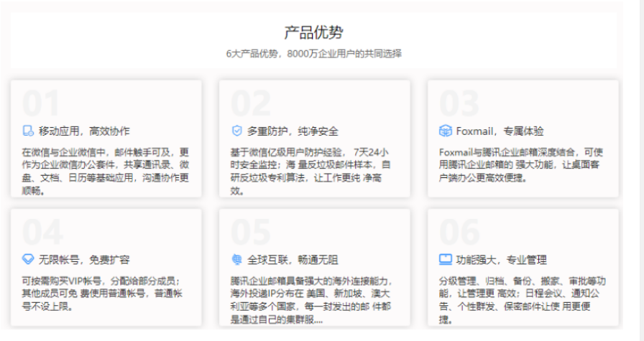Open the 全球互联，畅通无阻 heading
This screenshot has width=644, height=341.
point(293,259)
